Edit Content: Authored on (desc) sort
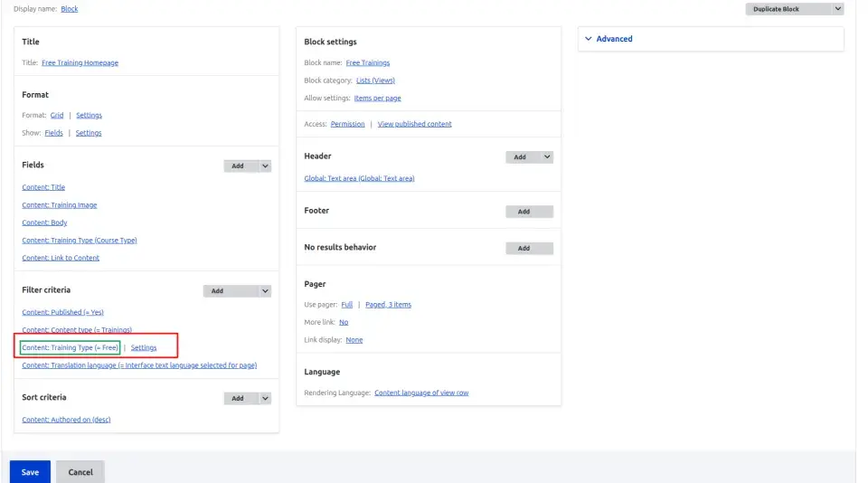Screen dimensions: 868x483 [66, 420]
